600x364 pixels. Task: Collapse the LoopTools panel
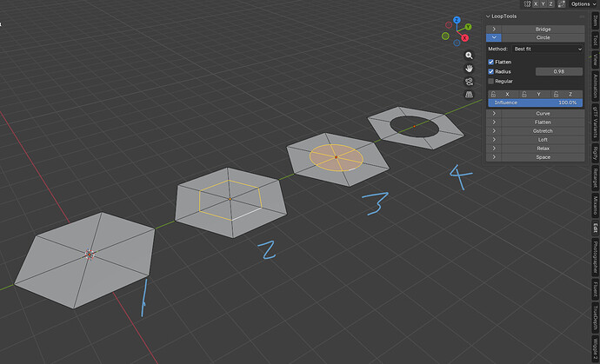coord(488,17)
